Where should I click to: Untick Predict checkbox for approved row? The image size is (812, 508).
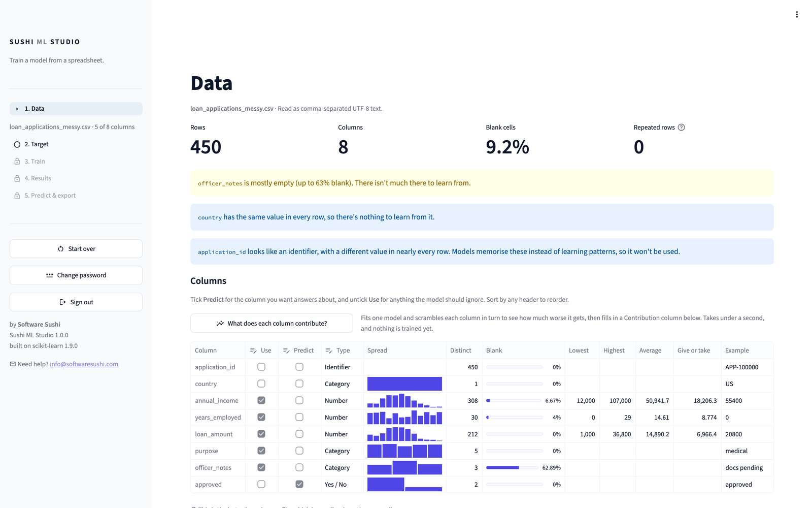pyautogui.click(x=299, y=484)
